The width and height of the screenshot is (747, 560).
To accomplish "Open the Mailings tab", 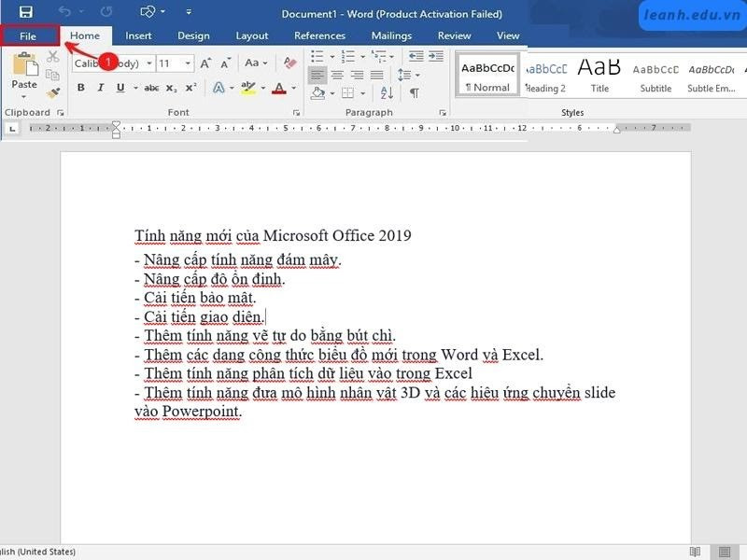I will click(x=391, y=35).
